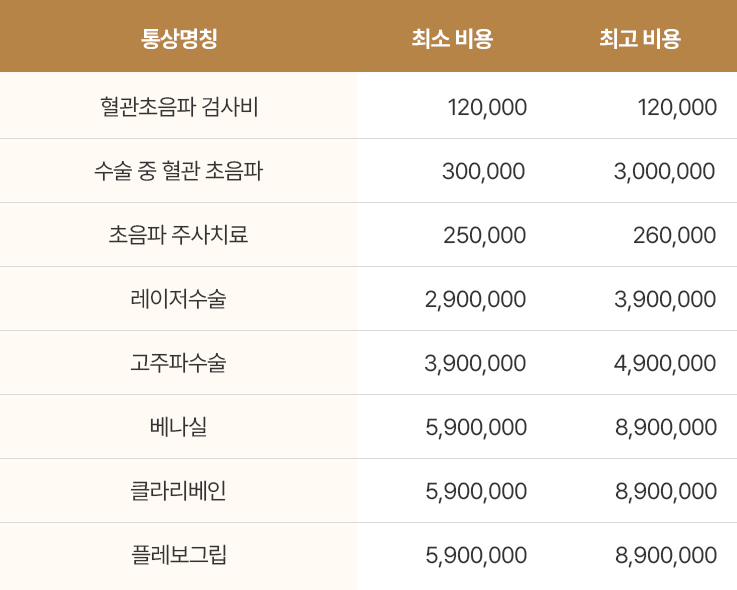This screenshot has width=737, height=590.
Task: Click the 통상명칭 column header
Action: [179, 39]
